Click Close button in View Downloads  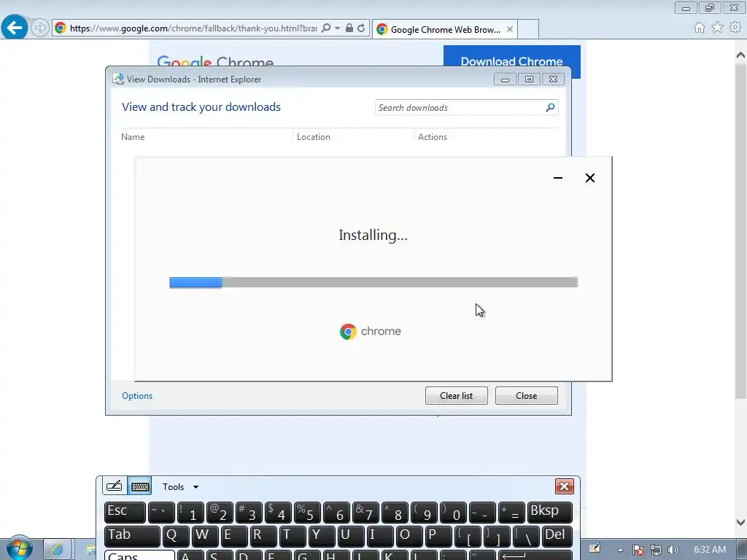(x=527, y=396)
